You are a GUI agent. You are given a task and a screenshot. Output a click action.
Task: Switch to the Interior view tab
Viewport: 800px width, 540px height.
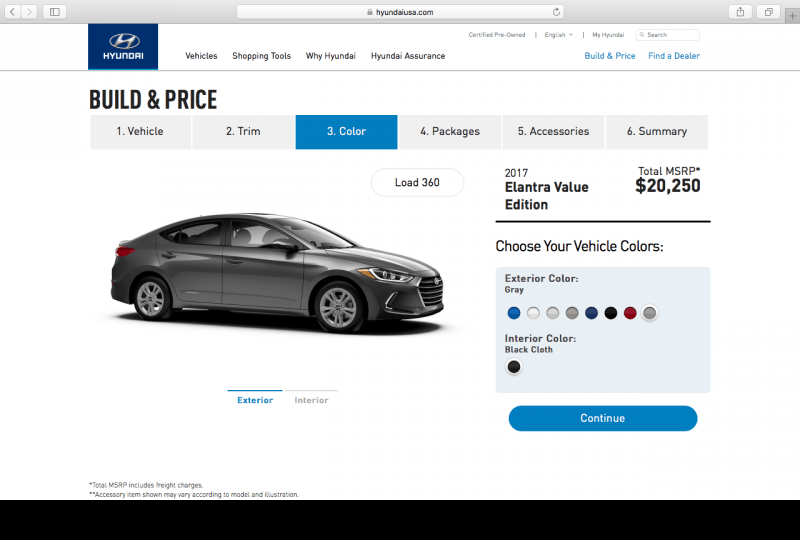[x=311, y=400]
